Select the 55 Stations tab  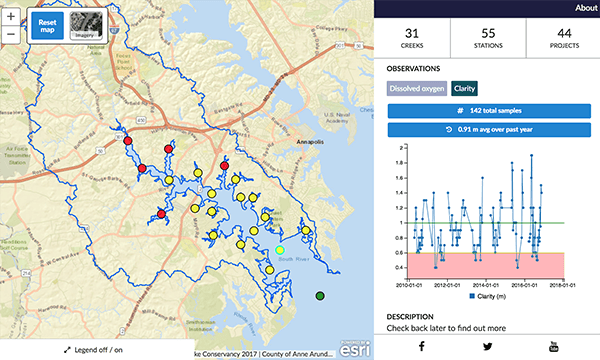[x=488, y=38]
